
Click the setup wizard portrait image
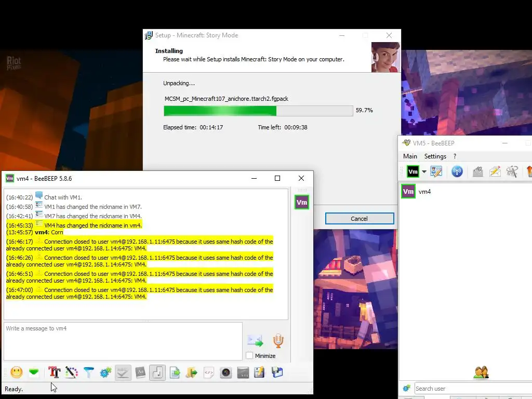click(385, 57)
